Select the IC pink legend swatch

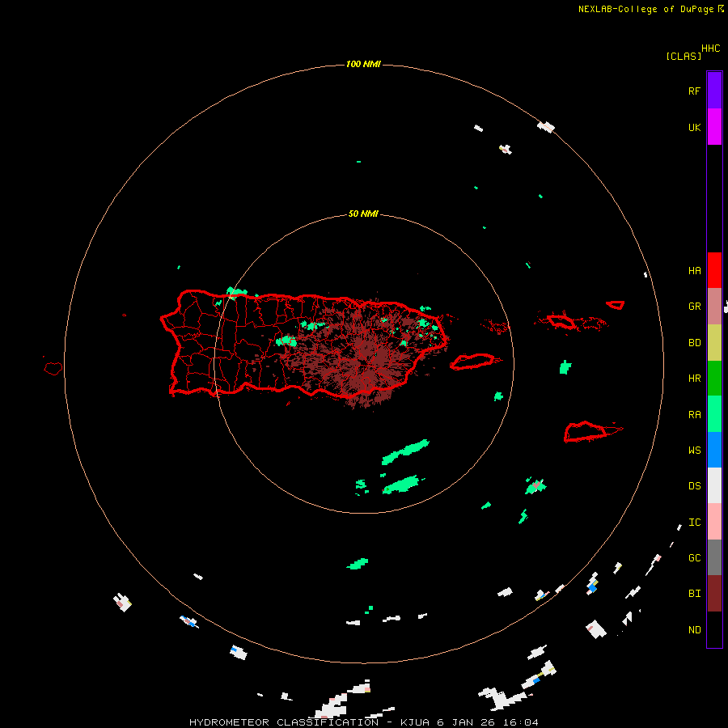pos(714,522)
